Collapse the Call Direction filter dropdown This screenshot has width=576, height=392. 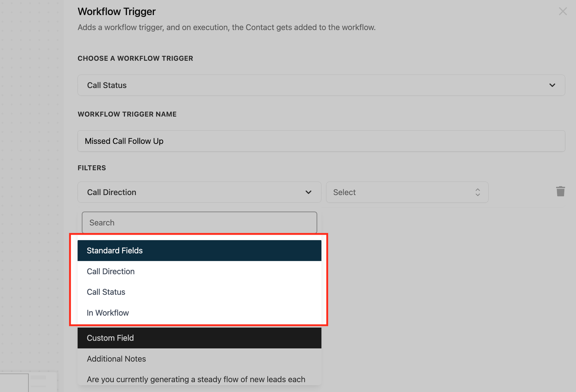(199, 192)
